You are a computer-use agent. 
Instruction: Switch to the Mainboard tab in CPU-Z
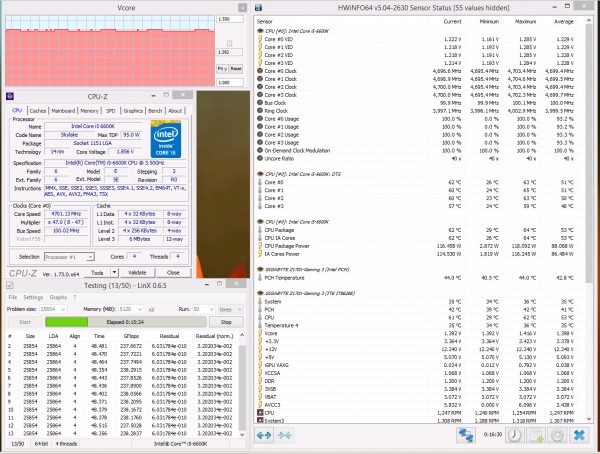click(63, 111)
